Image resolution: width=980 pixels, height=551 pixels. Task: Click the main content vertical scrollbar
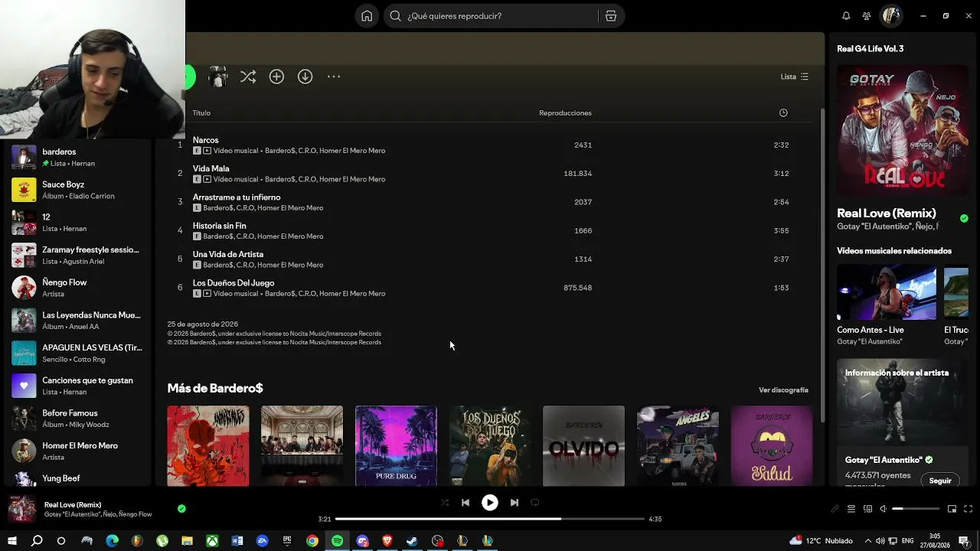(x=822, y=264)
